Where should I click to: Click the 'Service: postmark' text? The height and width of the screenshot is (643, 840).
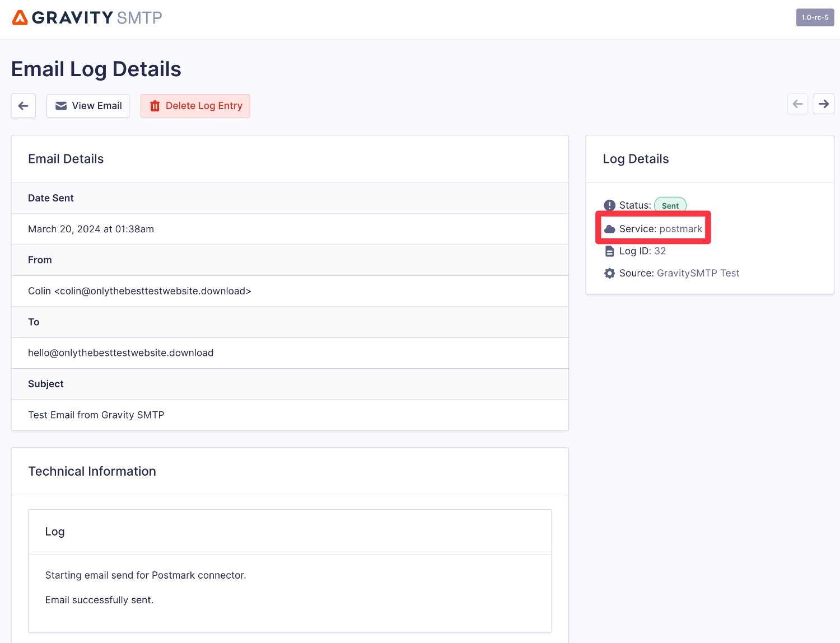click(x=661, y=229)
